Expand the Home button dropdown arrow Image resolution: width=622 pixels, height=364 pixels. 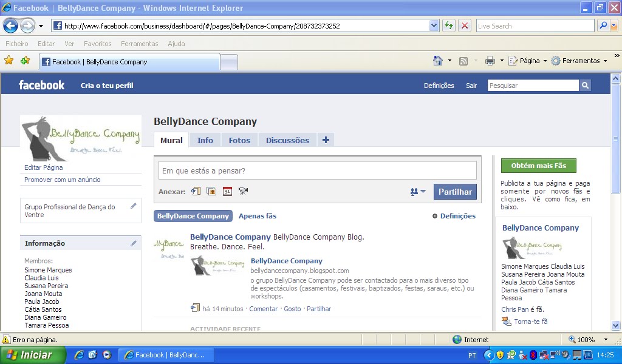tap(449, 61)
